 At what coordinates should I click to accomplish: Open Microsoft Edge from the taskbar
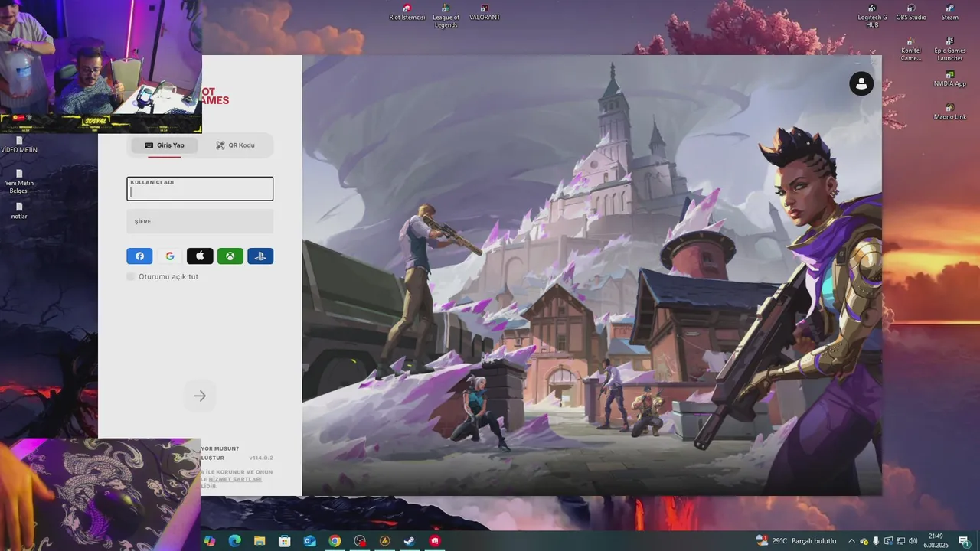click(235, 541)
